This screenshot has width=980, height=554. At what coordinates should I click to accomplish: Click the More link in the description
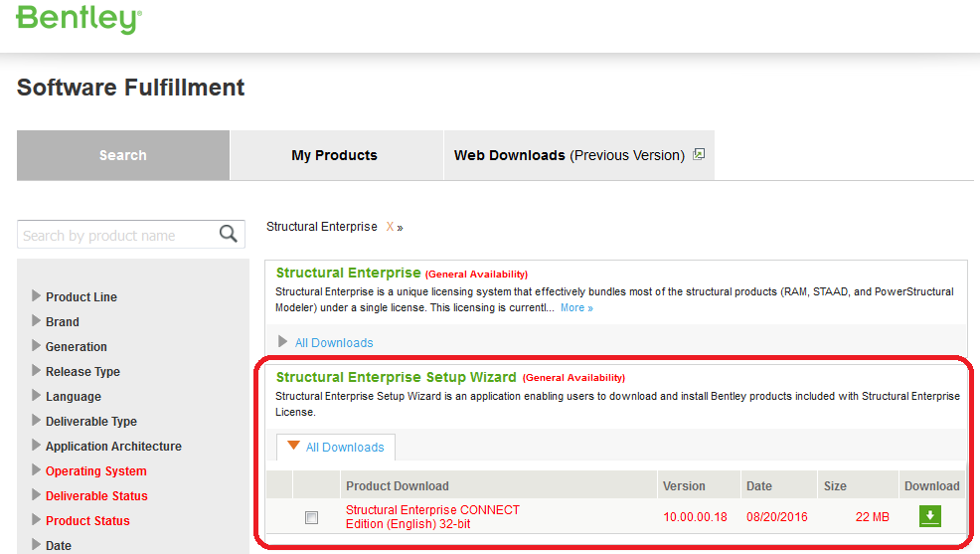click(x=576, y=307)
